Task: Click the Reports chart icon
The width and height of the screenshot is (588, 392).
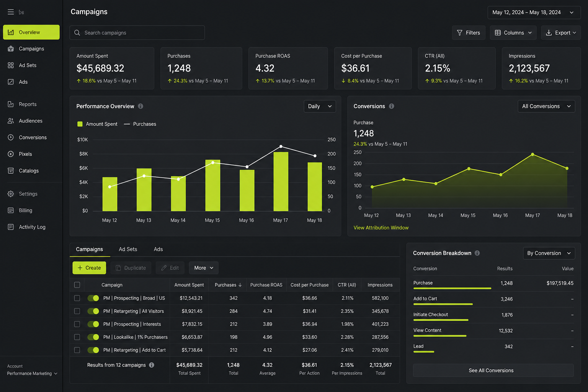Action: [x=11, y=104]
